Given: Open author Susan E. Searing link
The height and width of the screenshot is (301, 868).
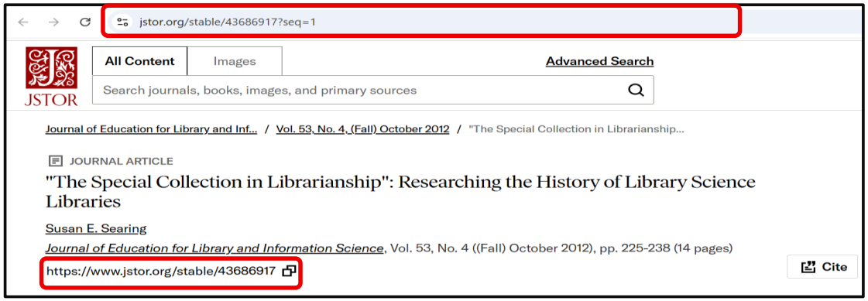Looking at the screenshot, I should pos(96,228).
